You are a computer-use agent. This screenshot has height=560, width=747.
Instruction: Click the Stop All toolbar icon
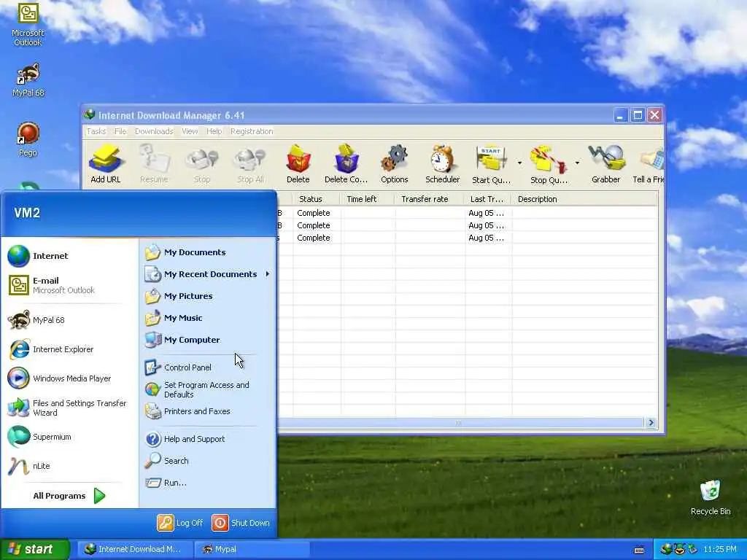coord(250,164)
